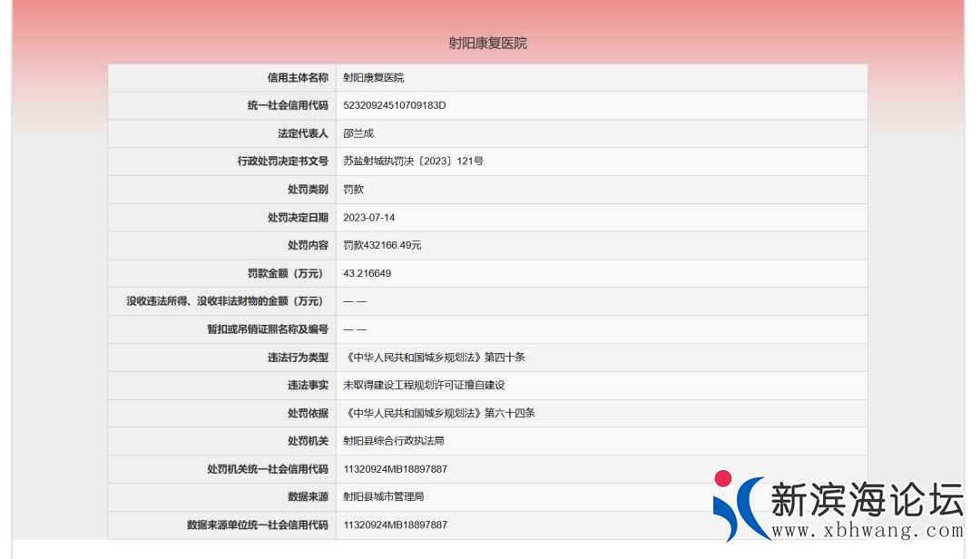
Task: Click legal representative name 邵兰成
Action: point(358,133)
